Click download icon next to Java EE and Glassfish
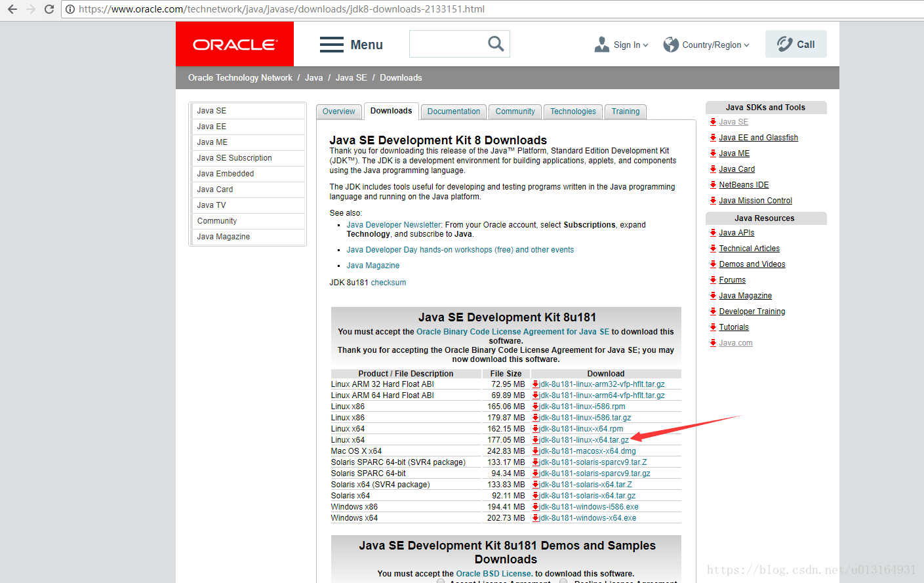The height and width of the screenshot is (583, 924). (x=713, y=138)
